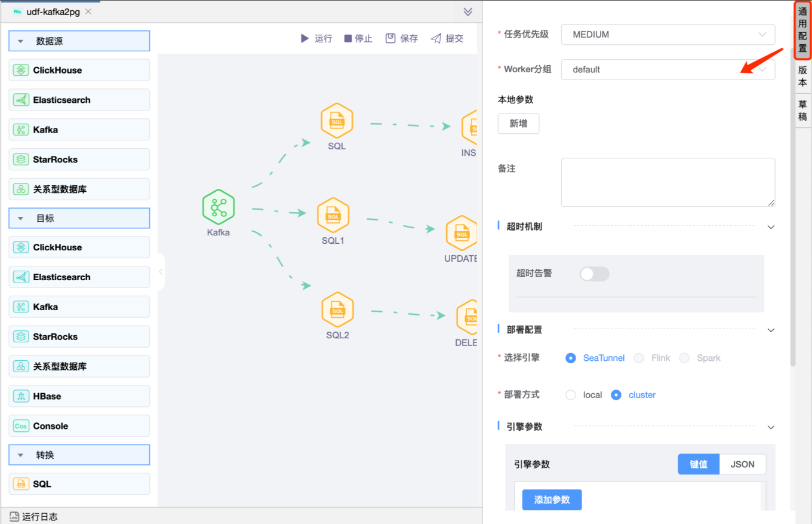
Task: Switch to the 版本 side tab
Action: click(x=802, y=76)
